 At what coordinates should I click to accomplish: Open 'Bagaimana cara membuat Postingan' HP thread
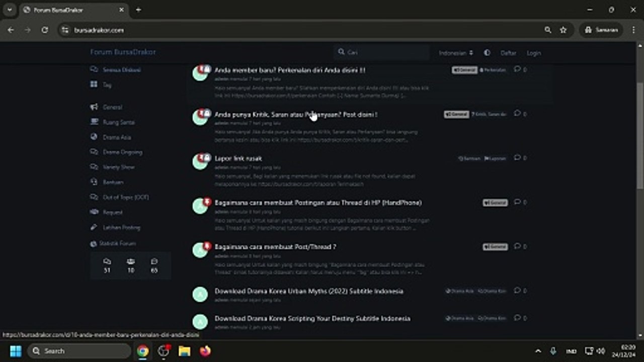(318, 203)
